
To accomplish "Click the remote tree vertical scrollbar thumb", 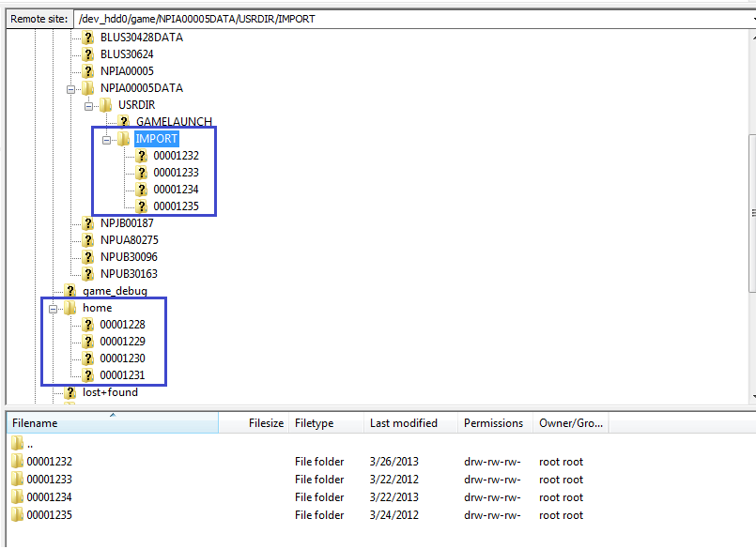I will tap(752, 213).
